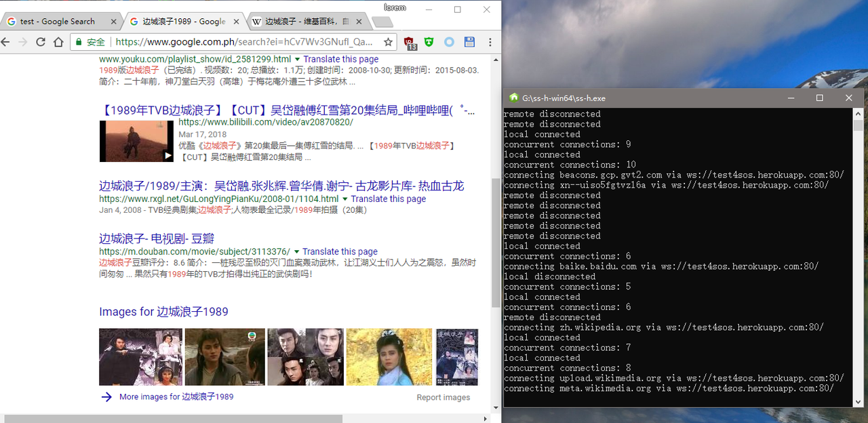Open the second image result of a man's face
The image size is (868, 423).
(x=225, y=357)
